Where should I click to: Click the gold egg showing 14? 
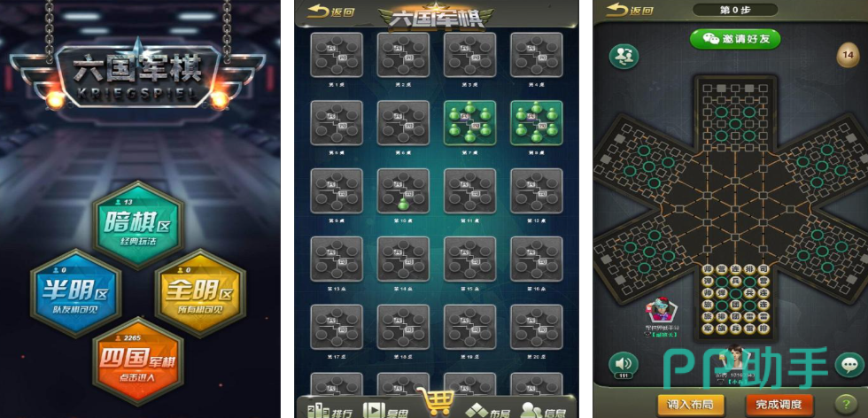pyautogui.click(x=848, y=56)
